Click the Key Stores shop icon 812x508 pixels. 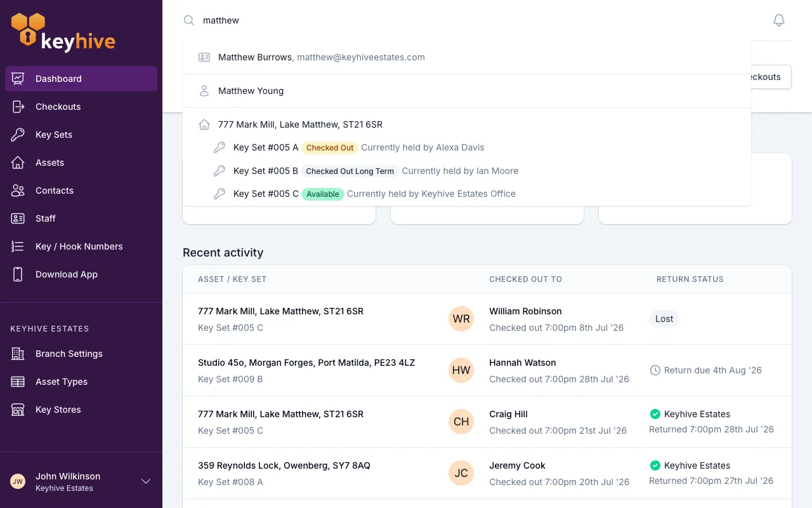point(18,410)
